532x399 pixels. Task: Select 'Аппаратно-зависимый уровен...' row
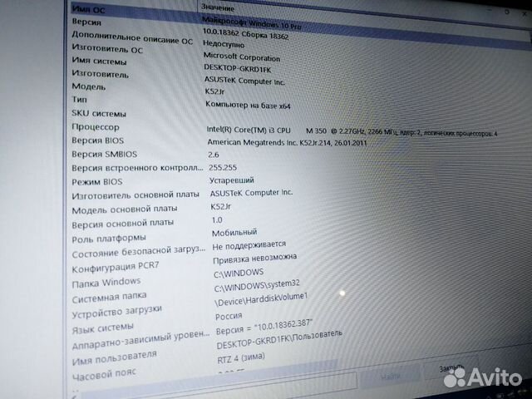point(141,341)
